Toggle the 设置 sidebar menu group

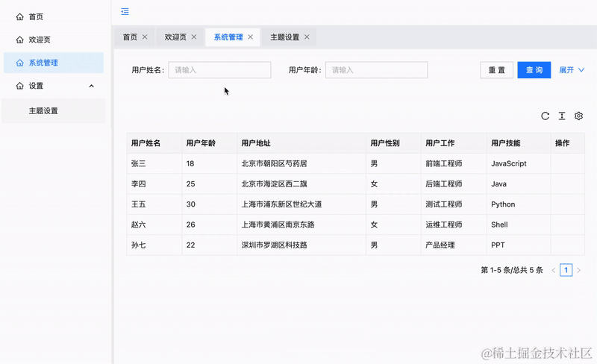[x=54, y=86]
